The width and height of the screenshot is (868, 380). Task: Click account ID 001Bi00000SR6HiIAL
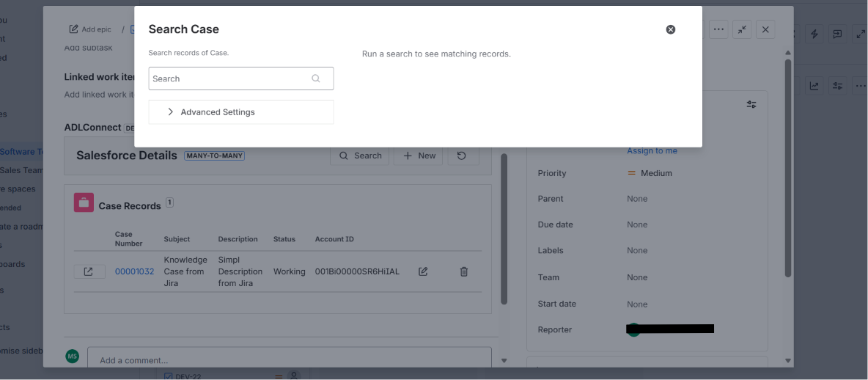(357, 271)
